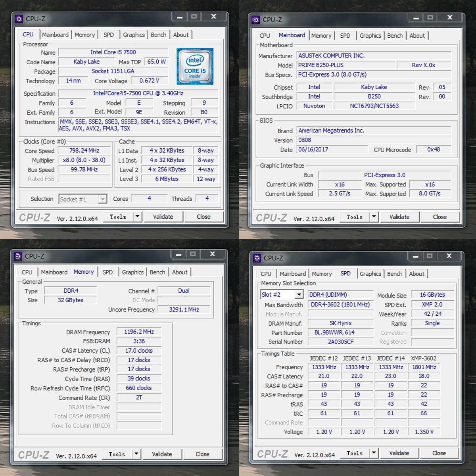Screen dimensions: 476x476
Task: Expand the Tools arrow in the Processor window
Action: [x=137, y=217]
